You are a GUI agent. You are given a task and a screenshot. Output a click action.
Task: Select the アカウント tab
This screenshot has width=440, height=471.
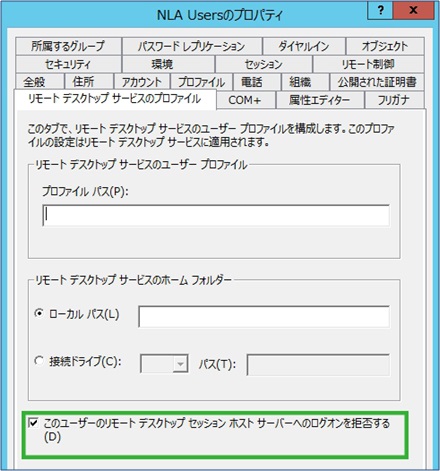(142, 82)
